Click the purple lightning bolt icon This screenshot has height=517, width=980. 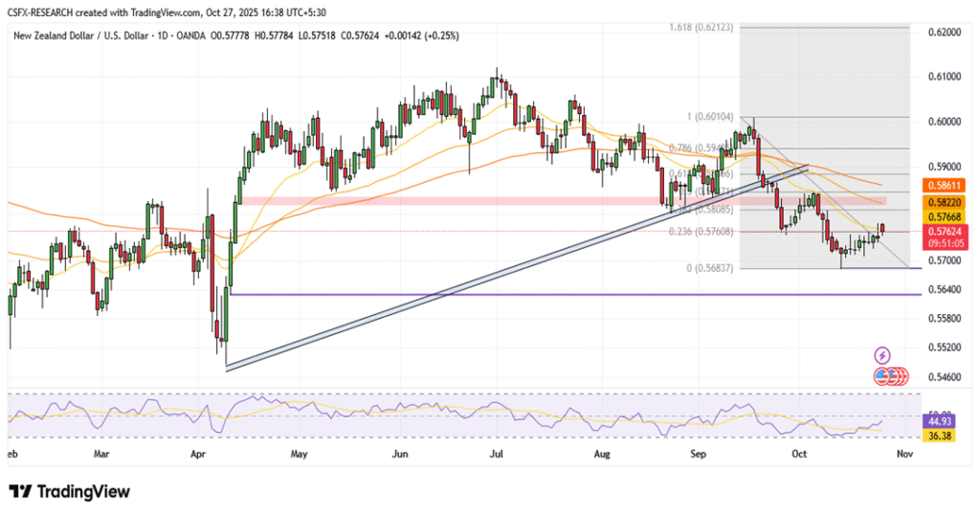(882, 355)
